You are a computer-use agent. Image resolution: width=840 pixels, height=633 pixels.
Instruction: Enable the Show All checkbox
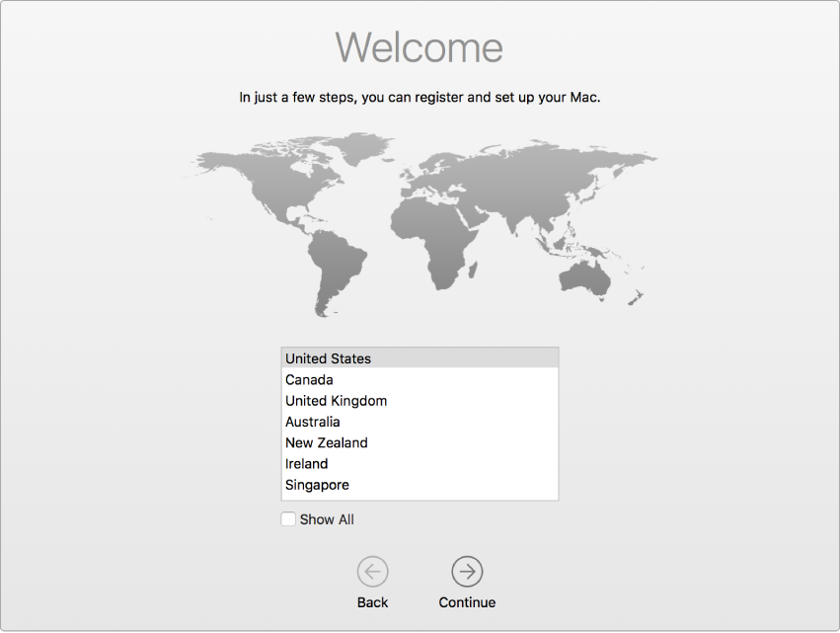coord(287,518)
